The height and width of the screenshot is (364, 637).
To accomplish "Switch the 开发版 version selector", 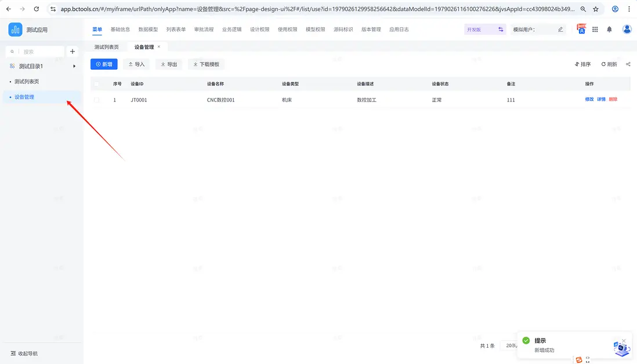I will tap(484, 30).
